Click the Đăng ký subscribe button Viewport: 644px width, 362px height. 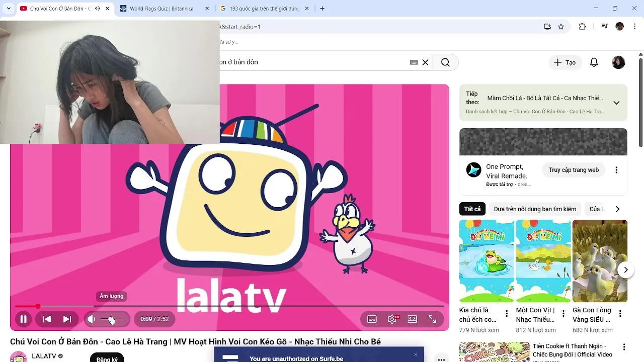pyautogui.click(x=107, y=357)
